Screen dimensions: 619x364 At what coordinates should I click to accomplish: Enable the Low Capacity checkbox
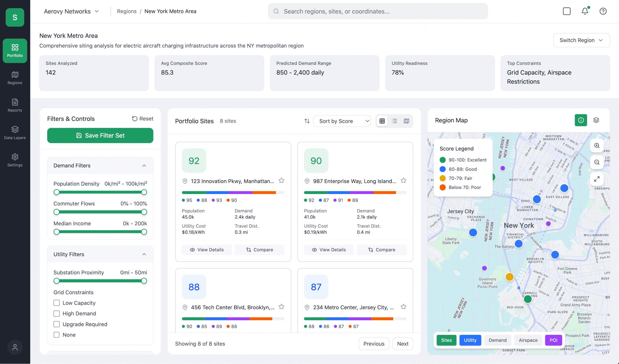coord(56,303)
